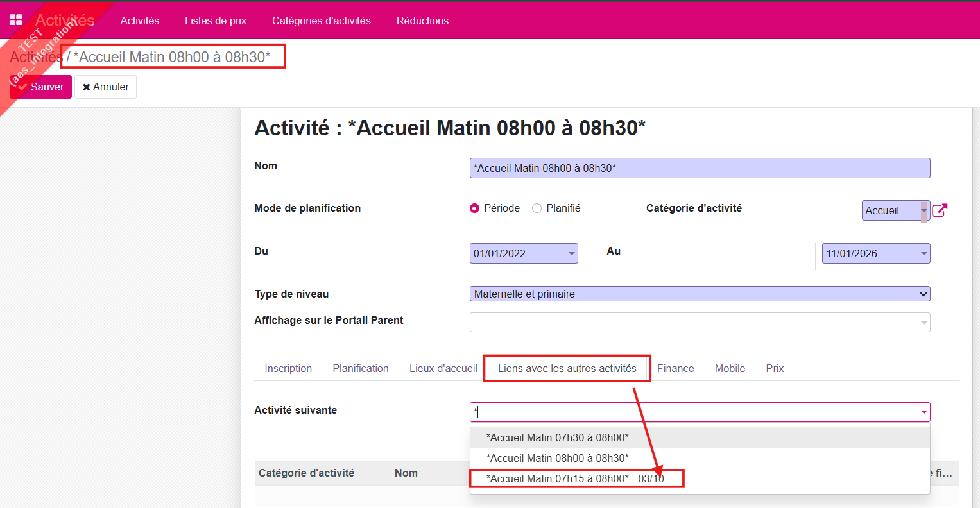Switch to the Finance tab
The height and width of the screenshot is (508, 980).
675,368
